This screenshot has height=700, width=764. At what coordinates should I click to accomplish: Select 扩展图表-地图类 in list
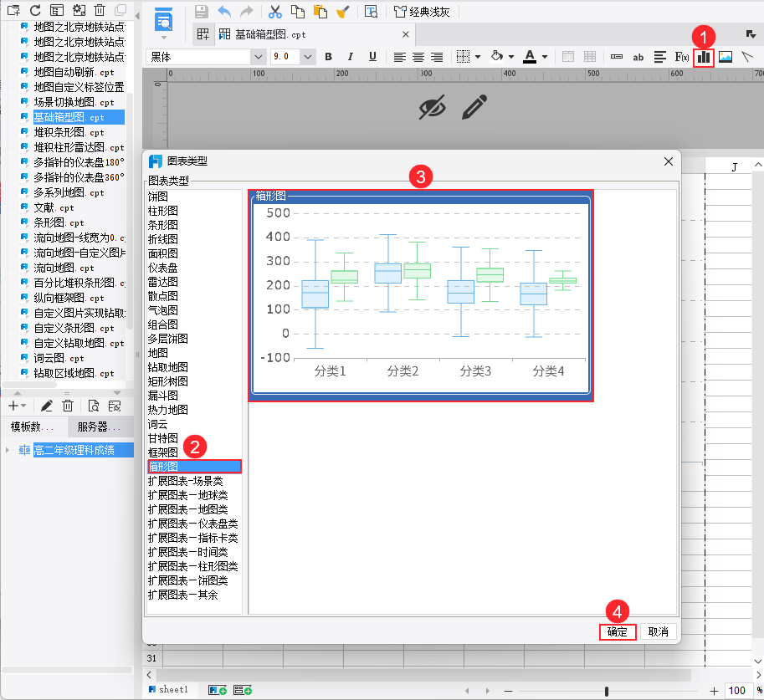click(188, 509)
